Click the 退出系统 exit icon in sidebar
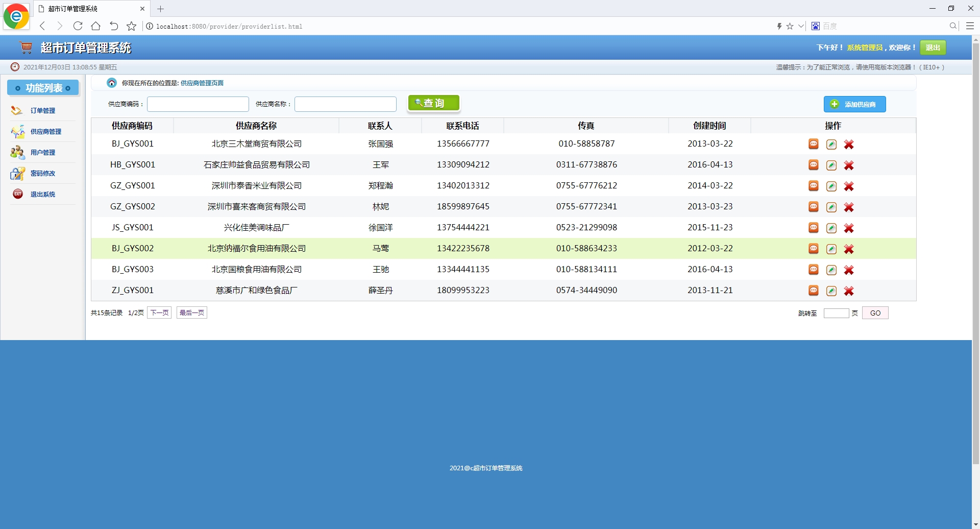Image resolution: width=980 pixels, height=529 pixels. click(x=17, y=194)
